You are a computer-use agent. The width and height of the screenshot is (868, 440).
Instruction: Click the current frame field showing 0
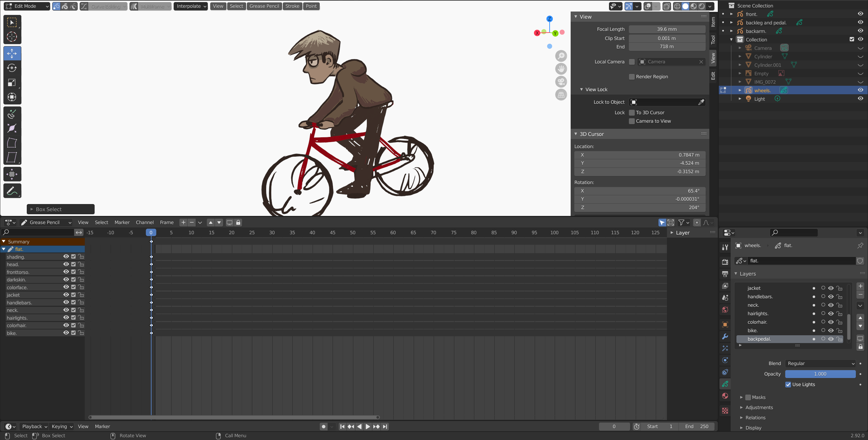(x=614, y=426)
